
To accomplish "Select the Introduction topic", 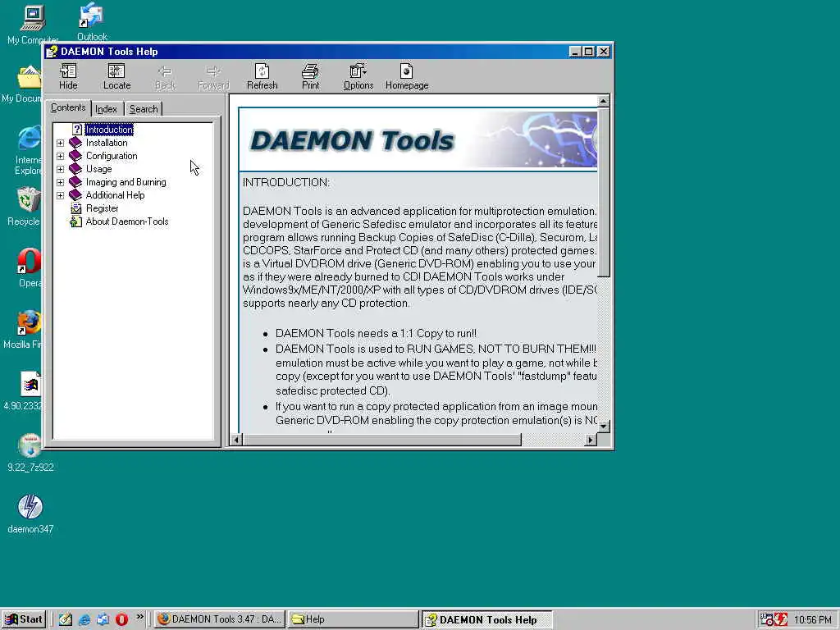I will point(109,130).
